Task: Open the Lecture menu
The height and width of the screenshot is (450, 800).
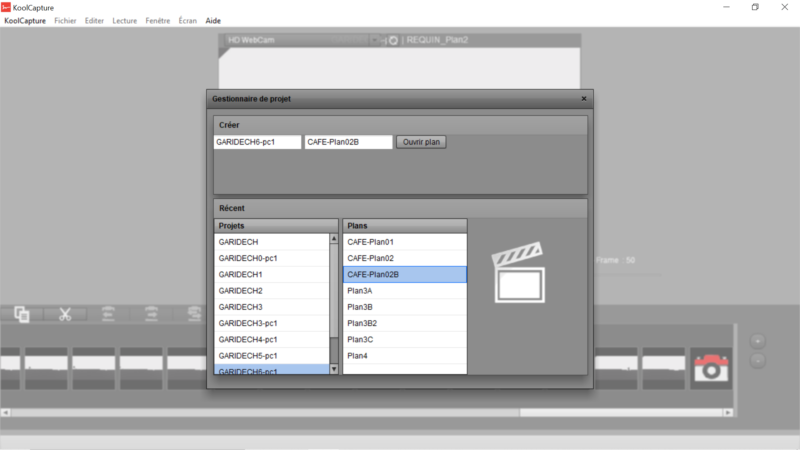Action: tap(125, 20)
